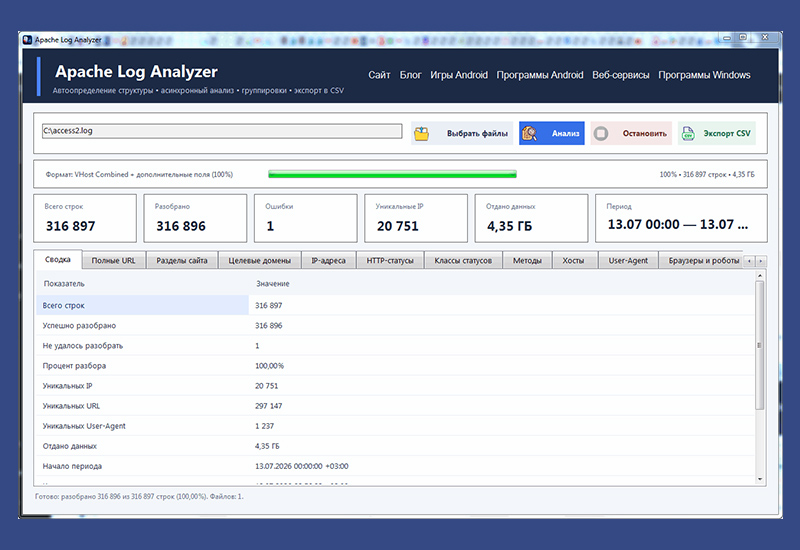Click the log file path field C:\access2.log

coord(221,131)
